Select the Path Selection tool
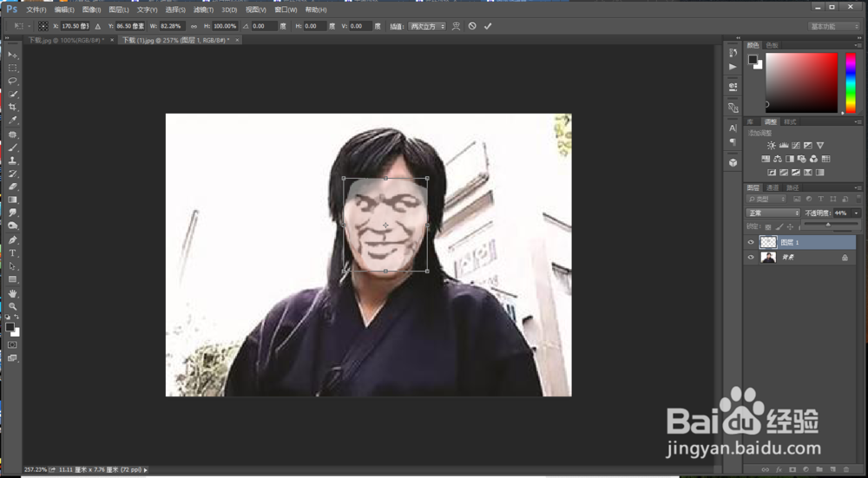Viewport: 868px width, 478px height. point(12,266)
